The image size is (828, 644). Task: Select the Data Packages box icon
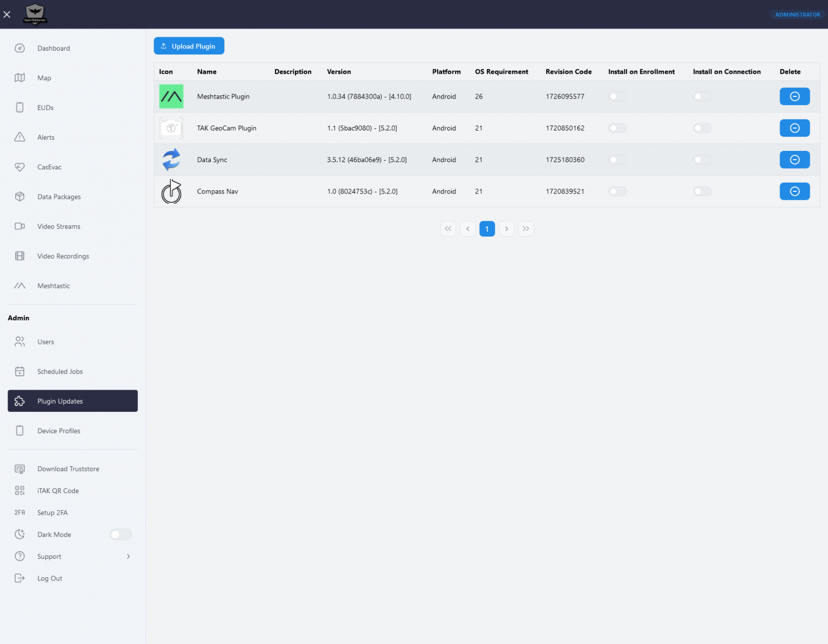click(x=19, y=196)
